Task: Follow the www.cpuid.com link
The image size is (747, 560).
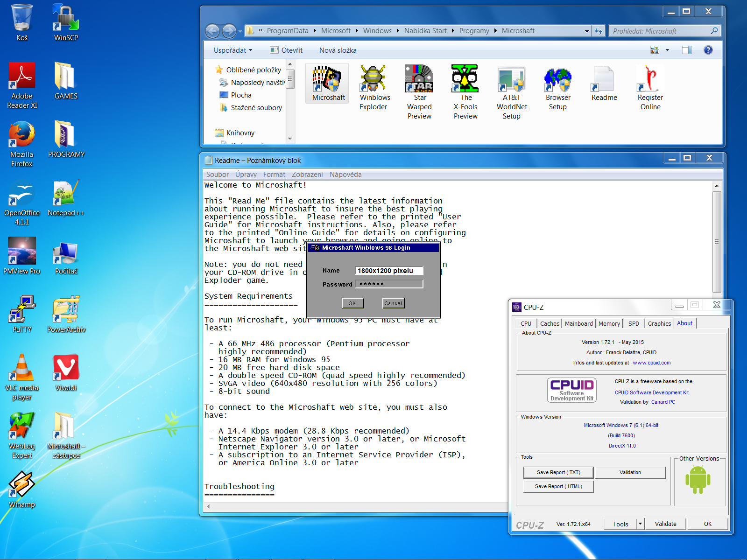Action: pyautogui.click(x=651, y=363)
